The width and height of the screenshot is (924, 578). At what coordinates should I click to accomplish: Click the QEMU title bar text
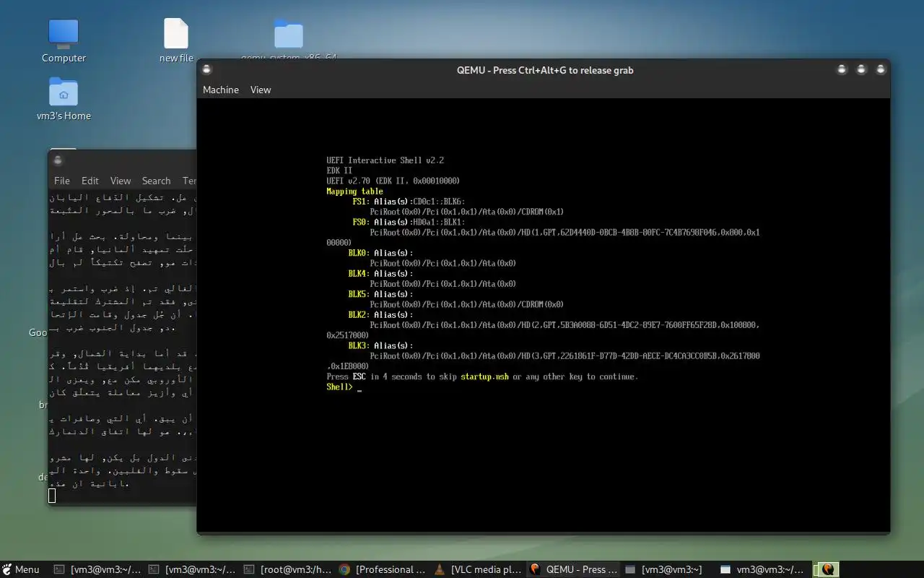(545, 70)
